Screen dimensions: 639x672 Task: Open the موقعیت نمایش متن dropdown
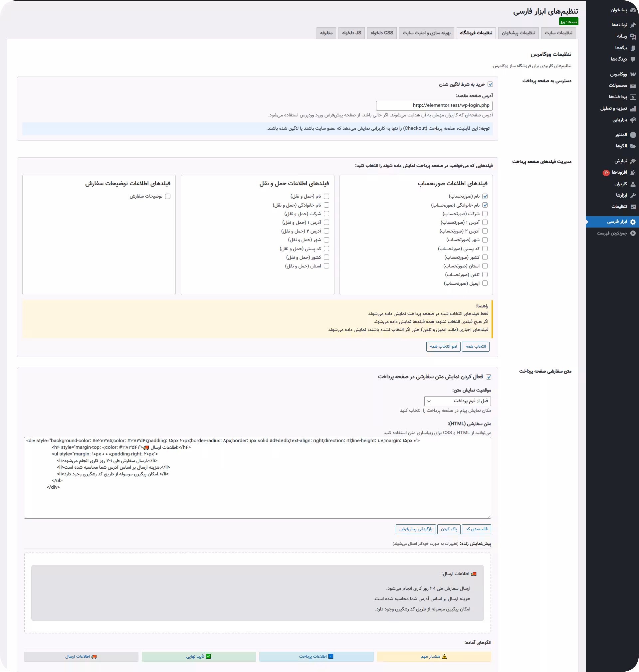tap(457, 401)
